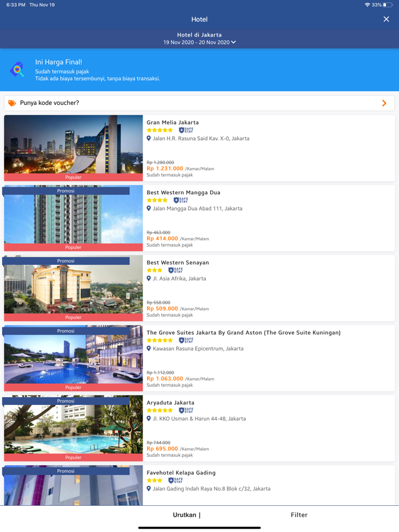Select the Aryaduta Jakarta hotel name
Screen dimensions: 399x532
pos(170,403)
